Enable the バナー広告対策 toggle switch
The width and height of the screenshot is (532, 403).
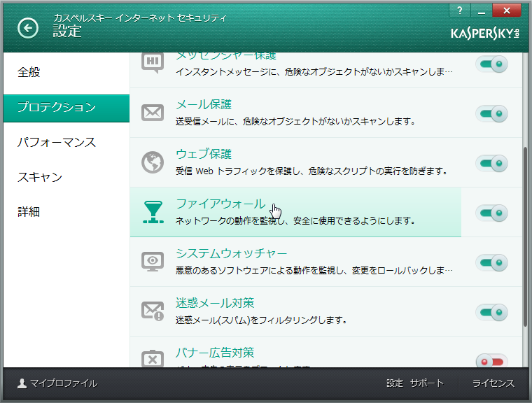click(x=491, y=361)
